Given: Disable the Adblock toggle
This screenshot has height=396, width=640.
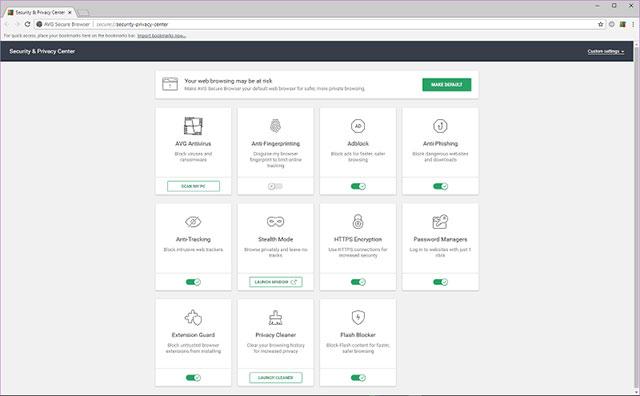Looking at the screenshot, I should click(x=358, y=186).
